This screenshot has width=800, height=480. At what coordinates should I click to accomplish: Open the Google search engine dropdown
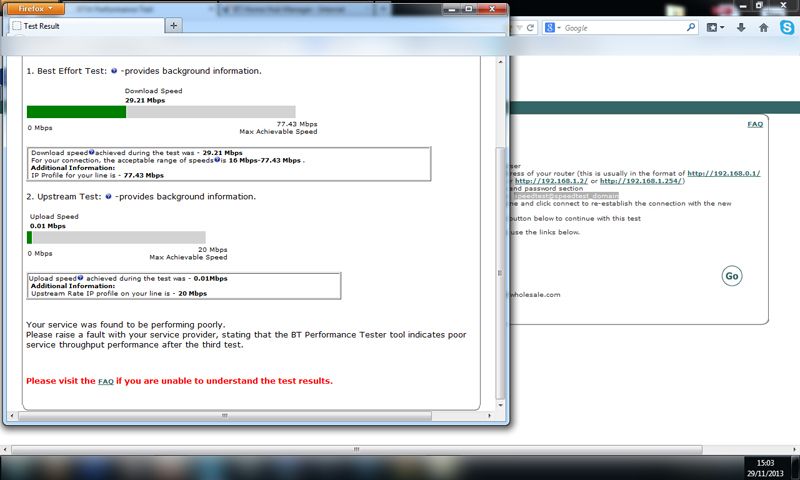[x=553, y=28]
